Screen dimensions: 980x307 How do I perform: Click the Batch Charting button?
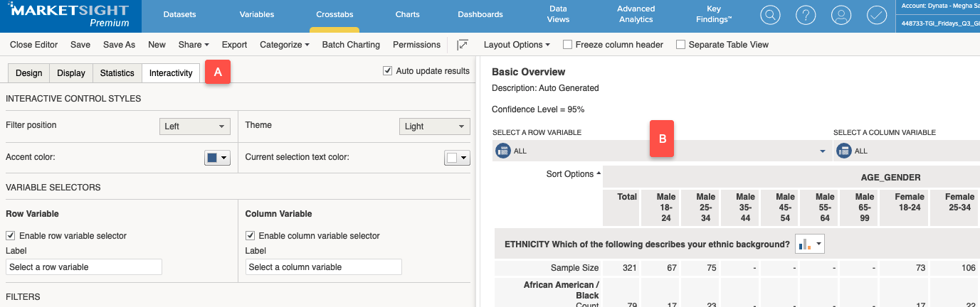click(351, 44)
